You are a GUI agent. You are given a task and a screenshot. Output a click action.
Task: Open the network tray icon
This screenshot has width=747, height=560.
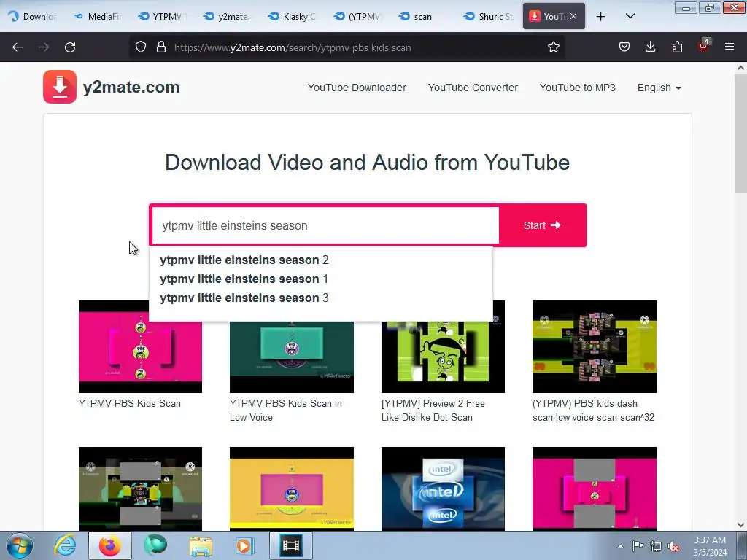(656, 547)
